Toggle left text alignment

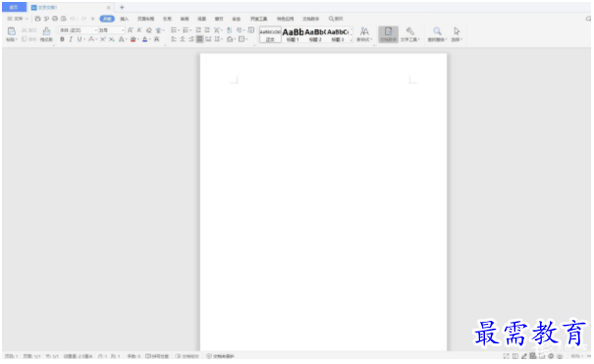174,39
